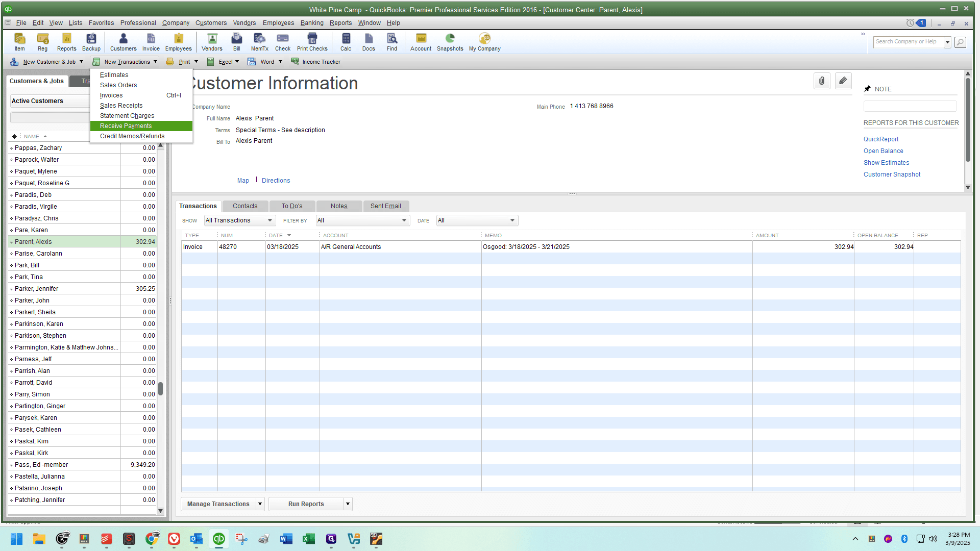Click the Manage Transactions button
This screenshot has height=551, width=980.
218,504
